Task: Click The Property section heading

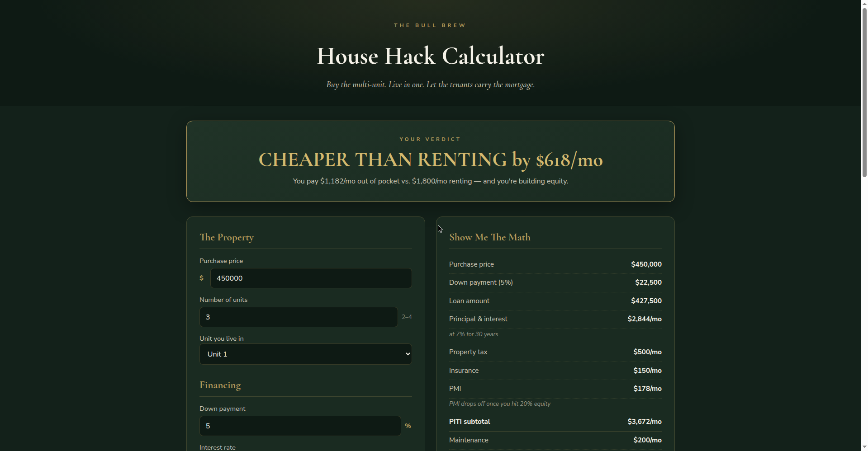Action: (x=227, y=237)
